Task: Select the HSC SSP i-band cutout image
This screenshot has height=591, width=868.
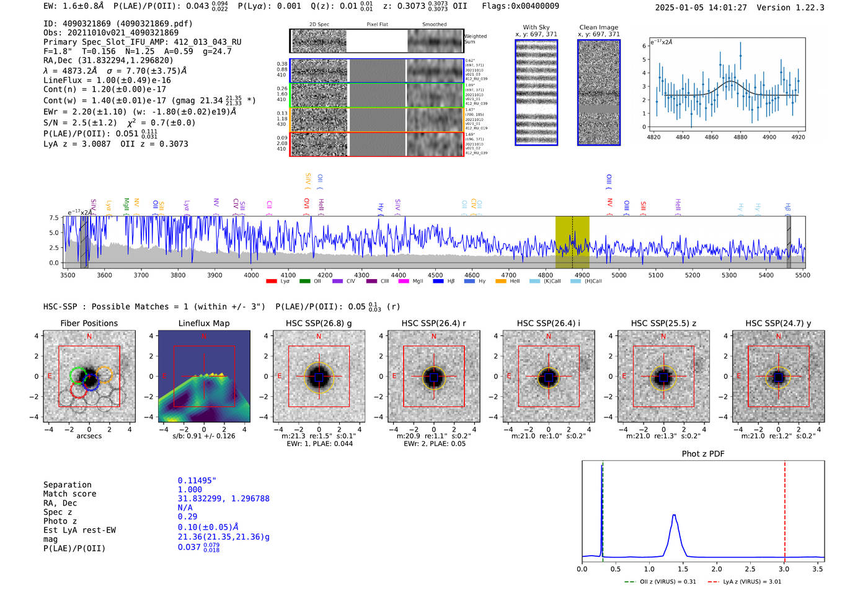Action: (x=549, y=376)
